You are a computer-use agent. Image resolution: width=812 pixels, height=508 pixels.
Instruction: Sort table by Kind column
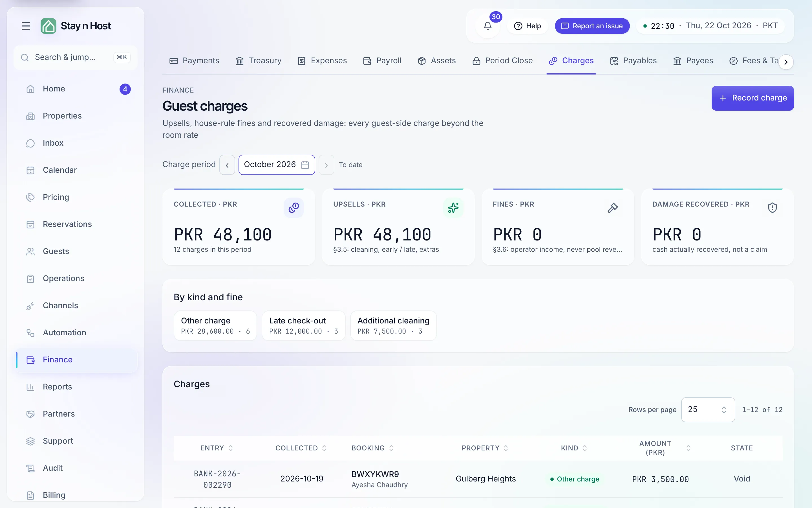(574, 448)
